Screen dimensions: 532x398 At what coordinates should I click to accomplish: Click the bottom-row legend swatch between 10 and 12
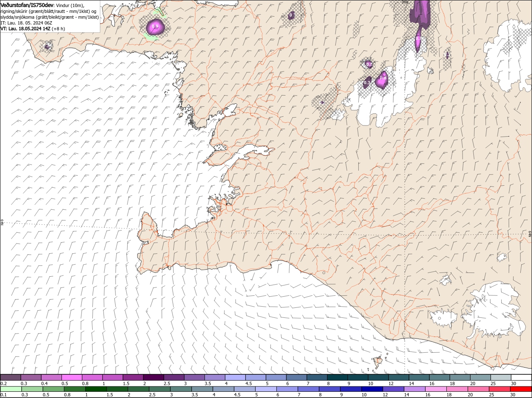click(x=372, y=389)
